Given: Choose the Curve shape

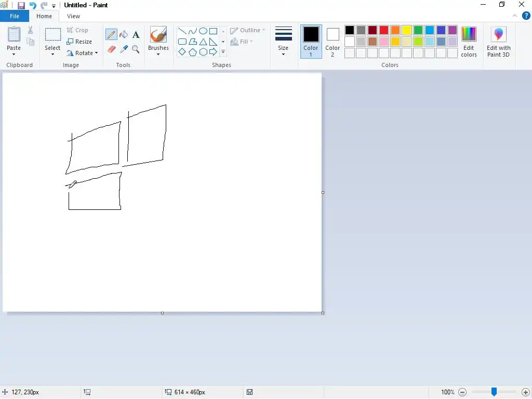Looking at the screenshot, I should 192,31.
